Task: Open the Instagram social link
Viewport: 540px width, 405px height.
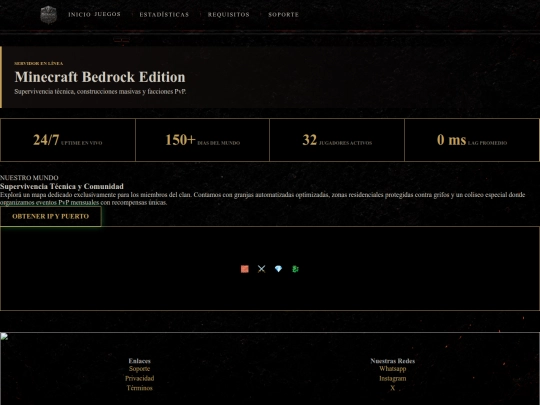Action: click(x=393, y=378)
